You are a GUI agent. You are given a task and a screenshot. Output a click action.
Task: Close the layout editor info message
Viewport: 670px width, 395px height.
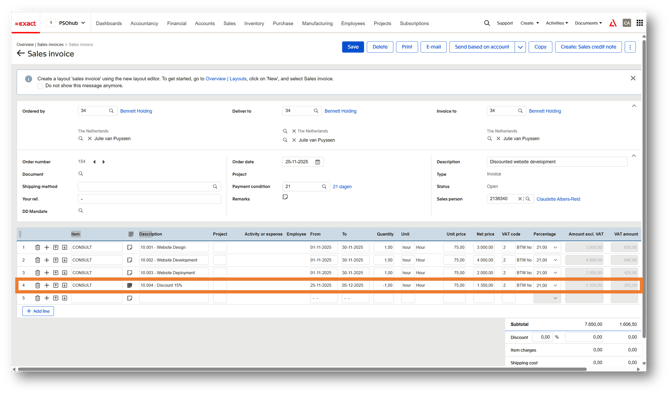coord(633,78)
